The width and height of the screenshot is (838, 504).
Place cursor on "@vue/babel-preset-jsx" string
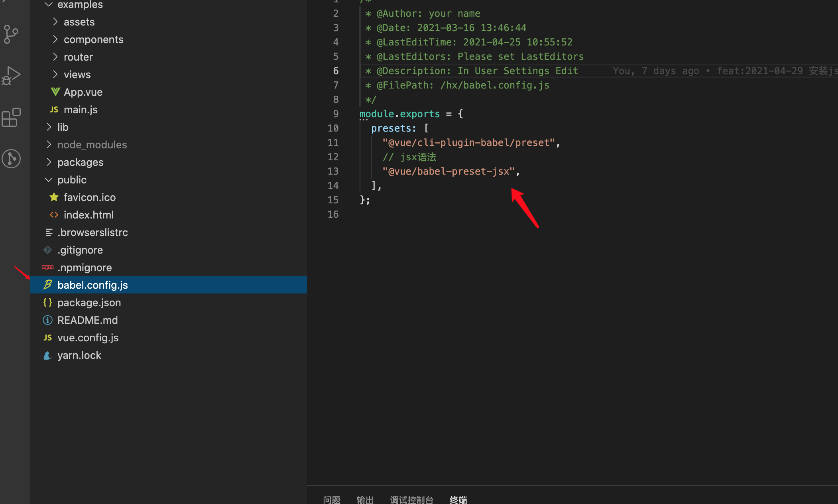pos(449,171)
